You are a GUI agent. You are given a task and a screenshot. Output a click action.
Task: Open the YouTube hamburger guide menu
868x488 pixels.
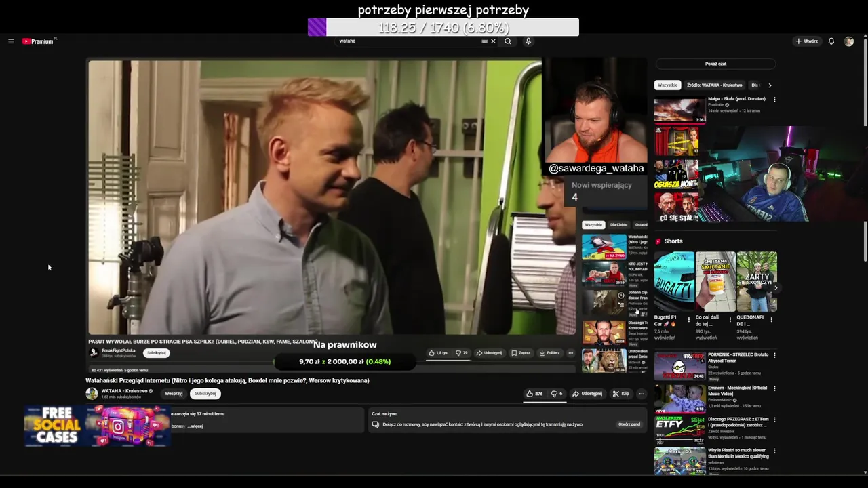pos(11,41)
